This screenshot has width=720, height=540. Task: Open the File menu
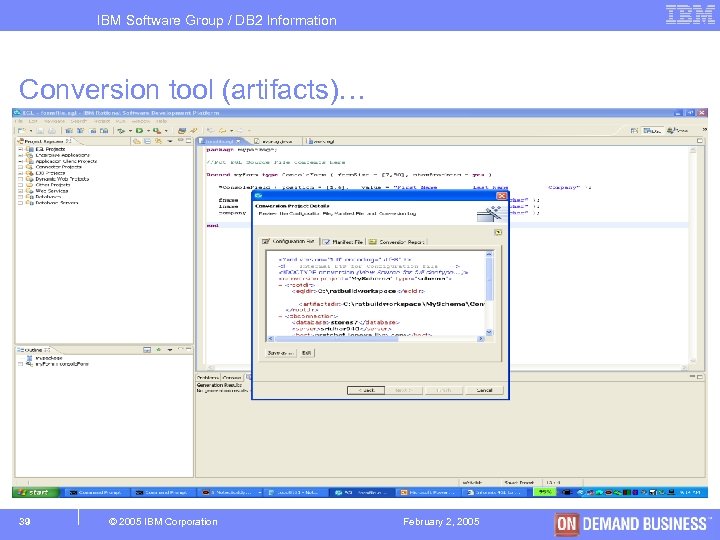[x=19, y=121]
